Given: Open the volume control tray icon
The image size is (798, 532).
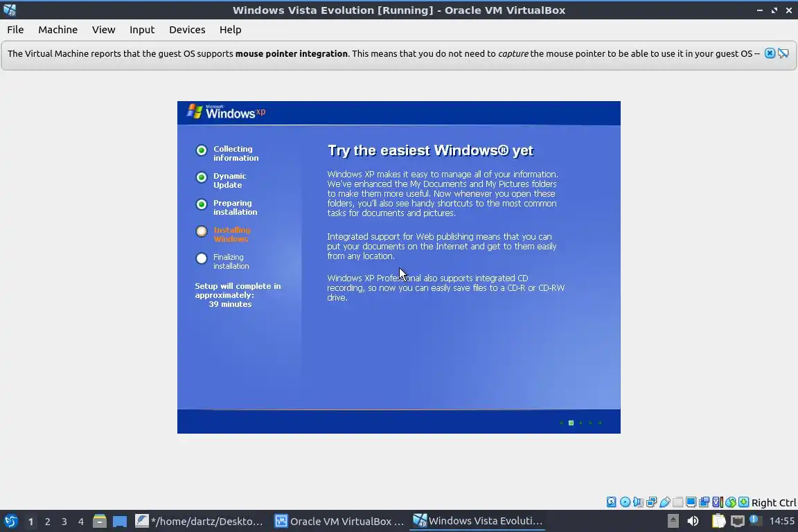Looking at the screenshot, I should point(693,521).
